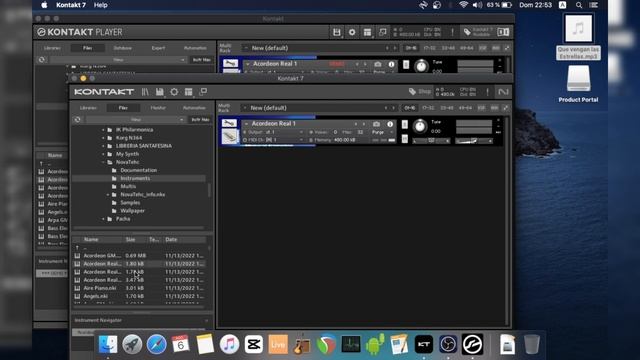Toggle Instr Nav button in Kontakt 7 browser

click(200, 120)
